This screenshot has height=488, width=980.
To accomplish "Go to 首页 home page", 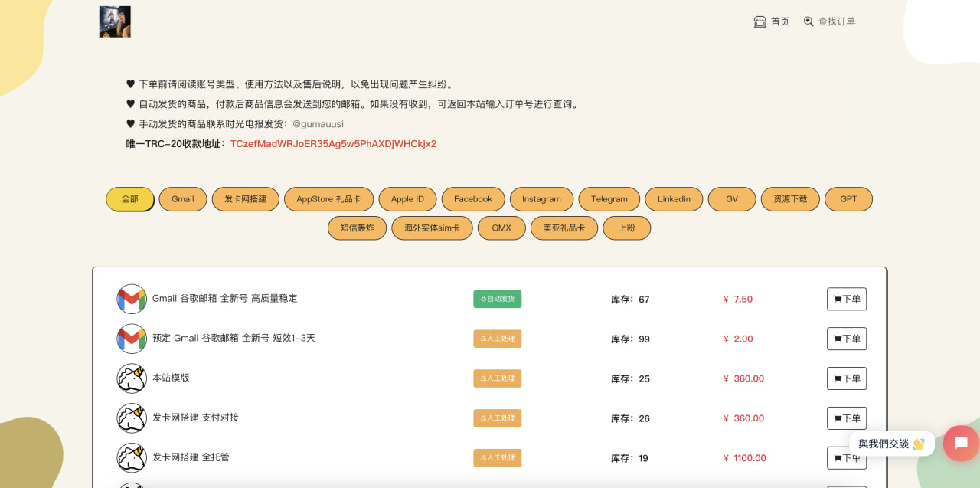I will [780, 21].
